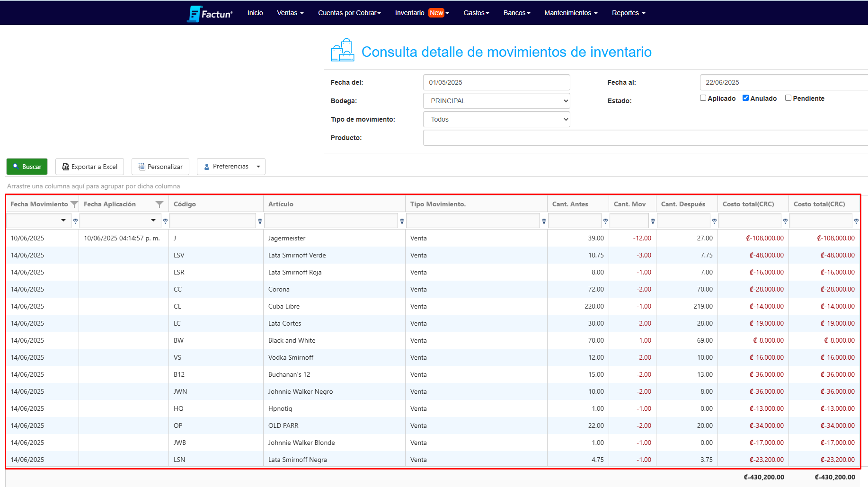Expand the Fecha Movimiento filter date dropdown
The height and width of the screenshot is (487, 868).
(63, 221)
